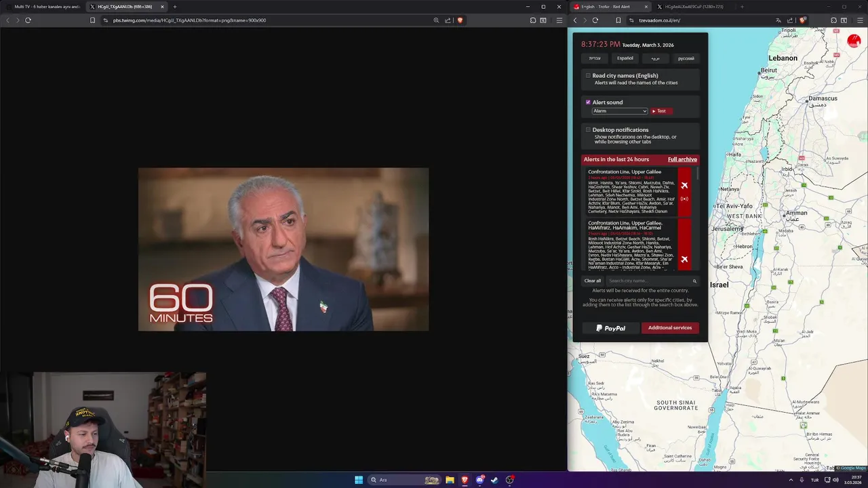Share the tzevaadom.co.il page via share icon

[x=790, y=20]
